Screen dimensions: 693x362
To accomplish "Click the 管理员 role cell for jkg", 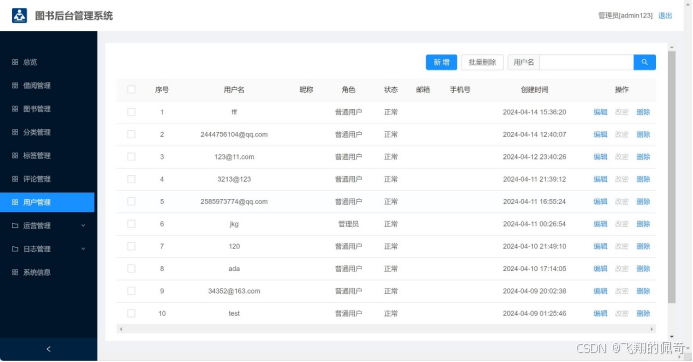I will pos(348,224).
